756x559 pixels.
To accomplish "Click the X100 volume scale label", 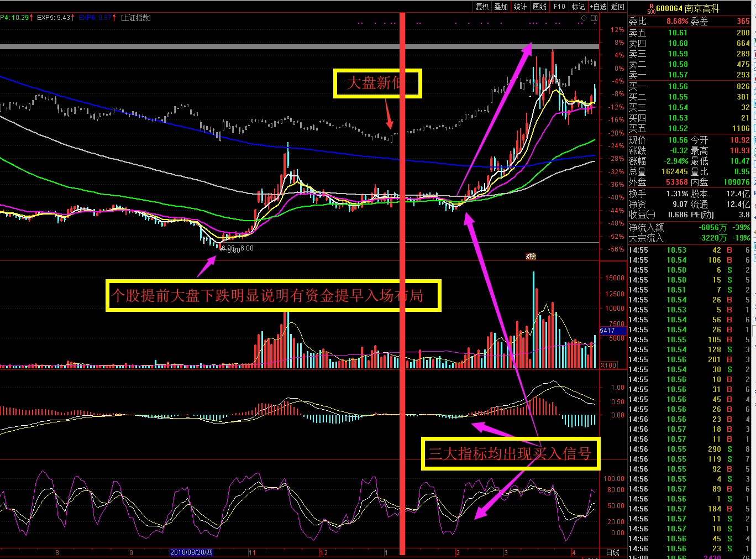I will click(x=608, y=365).
